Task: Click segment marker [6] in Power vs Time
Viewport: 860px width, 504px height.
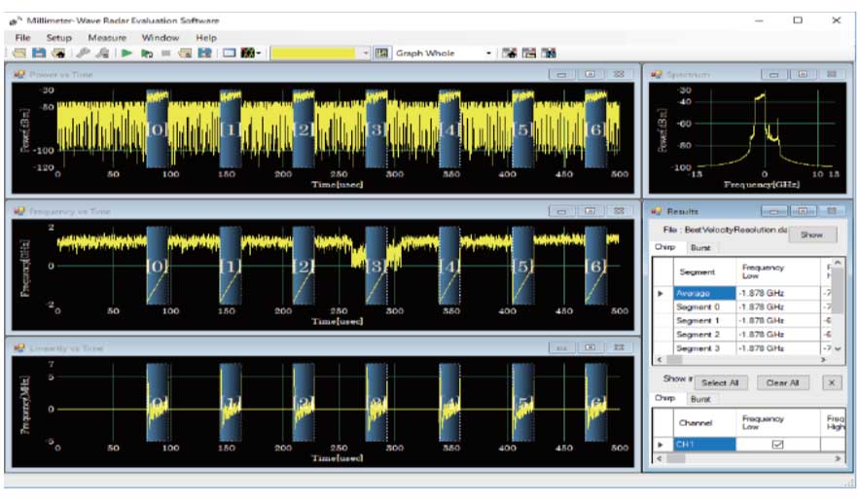Action: (x=595, y=129)
